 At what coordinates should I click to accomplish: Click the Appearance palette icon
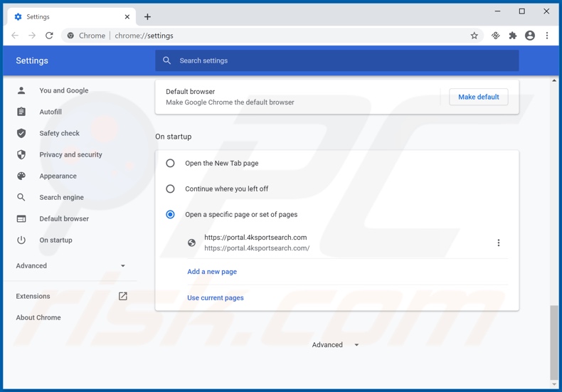[x=21, y=176]
